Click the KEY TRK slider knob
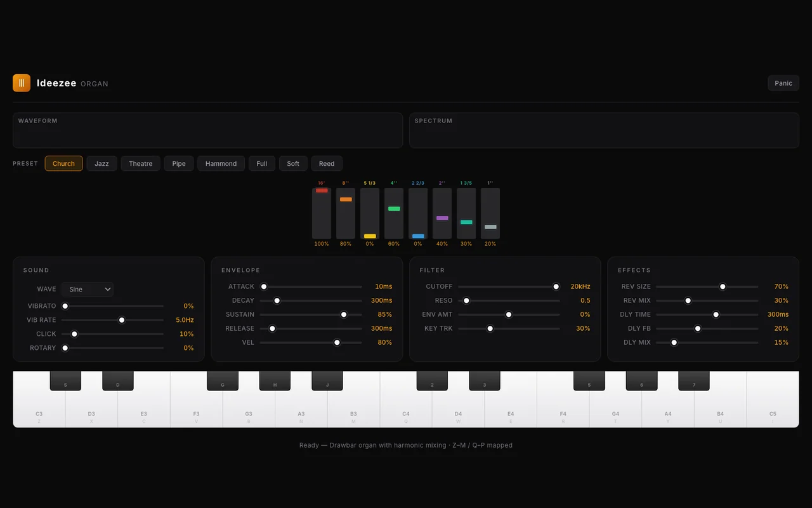Image resolution: width=812 pixels, height=508 pixels. click(490, 328)
